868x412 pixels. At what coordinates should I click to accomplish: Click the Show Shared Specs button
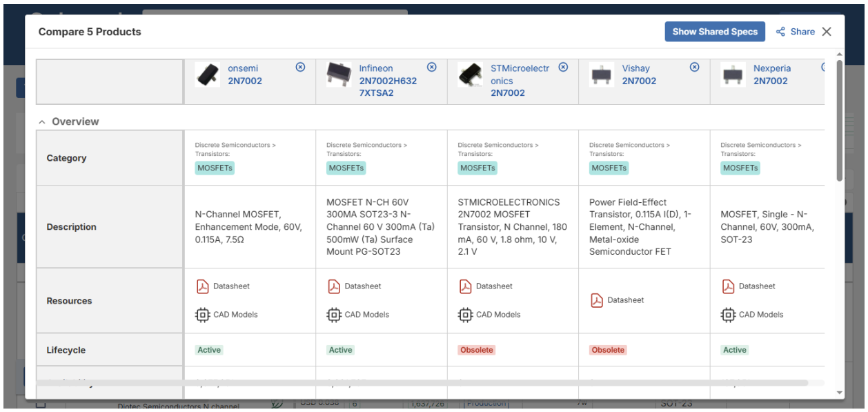tap(716, 31)
